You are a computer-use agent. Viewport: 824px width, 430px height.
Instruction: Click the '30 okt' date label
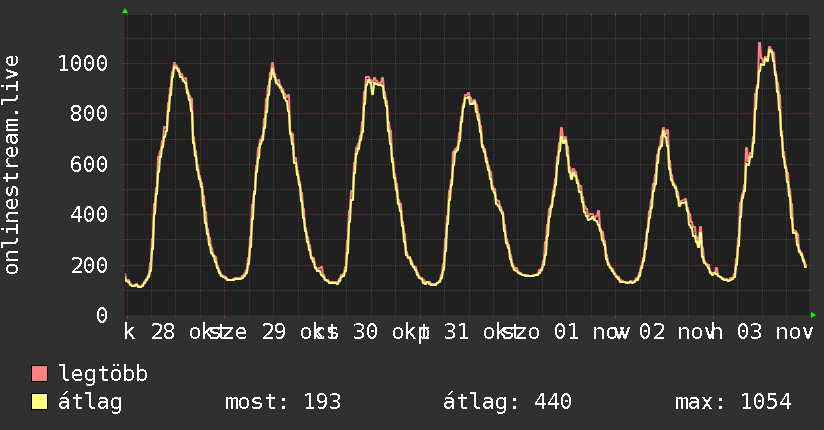click(389, 332)
